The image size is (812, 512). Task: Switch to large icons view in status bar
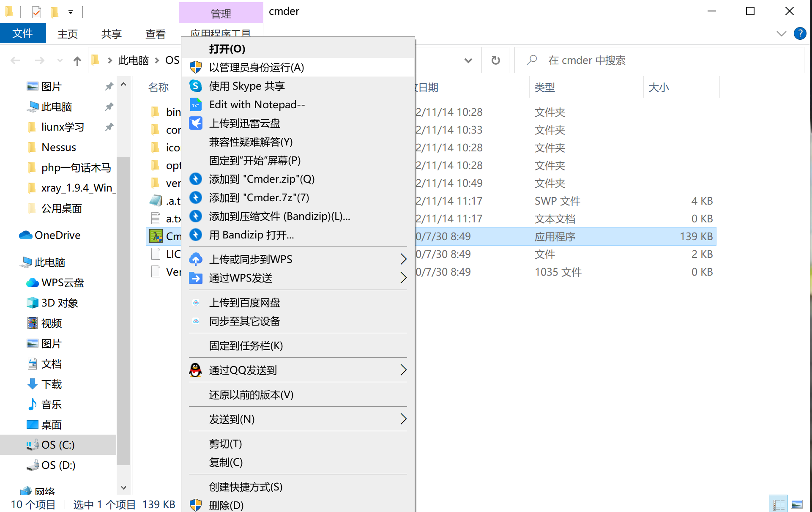pyautogui.click(x=797, y=504)
